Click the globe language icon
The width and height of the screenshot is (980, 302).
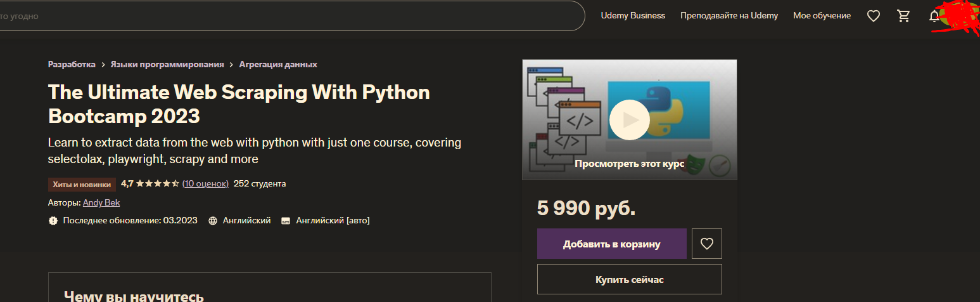(x=213, y=221)
